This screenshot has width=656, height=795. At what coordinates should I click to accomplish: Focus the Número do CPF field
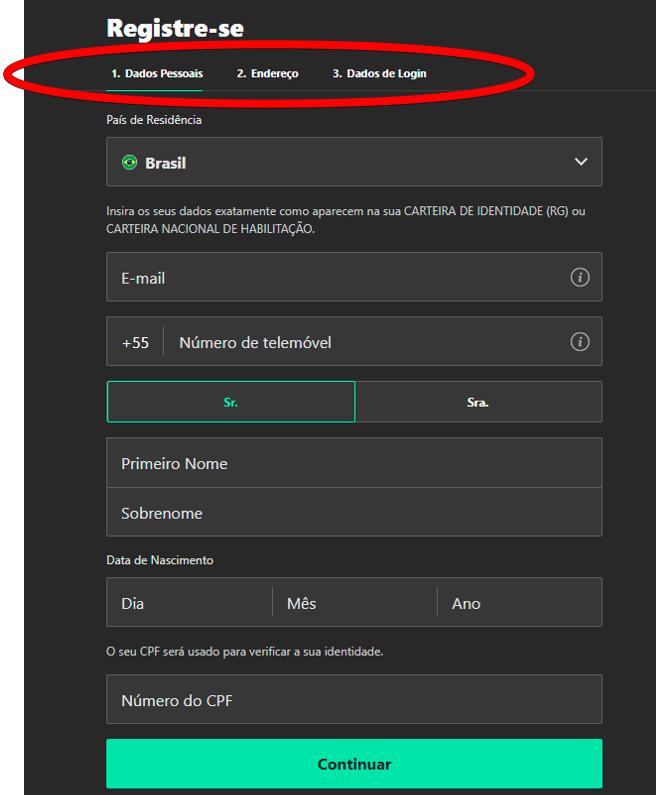point(354,699)
